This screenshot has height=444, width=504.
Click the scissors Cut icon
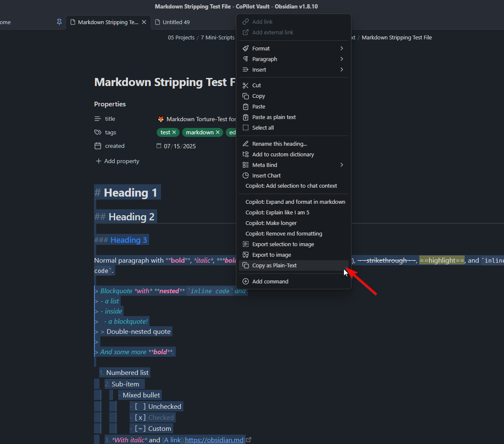click(x=246, y=86)
